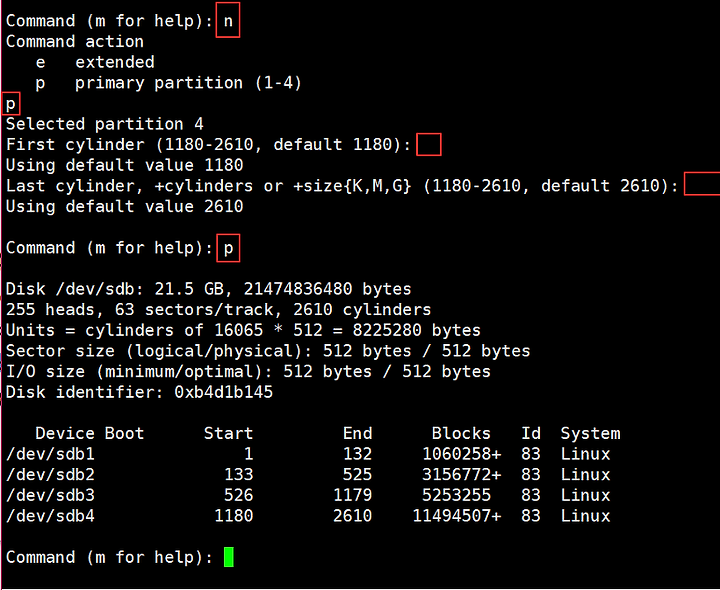Click the Id value '83' for /dev/sdb3
Viewport: 720px width, 590px height.
[531, 495]
